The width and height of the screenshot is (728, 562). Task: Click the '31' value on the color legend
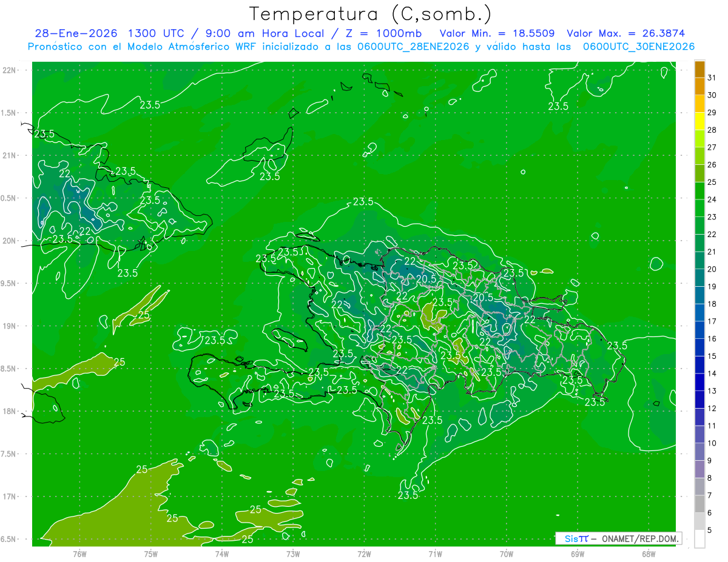coord(712,78)
